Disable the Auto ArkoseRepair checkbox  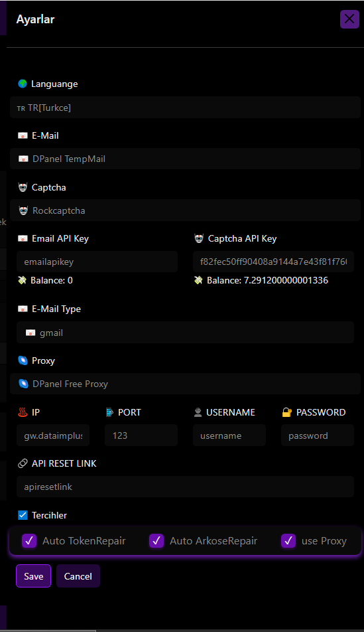(156, 541)
